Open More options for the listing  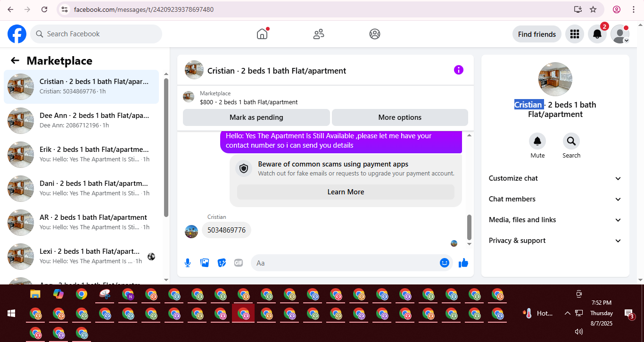pyautogui.click(x=400, y=117)
